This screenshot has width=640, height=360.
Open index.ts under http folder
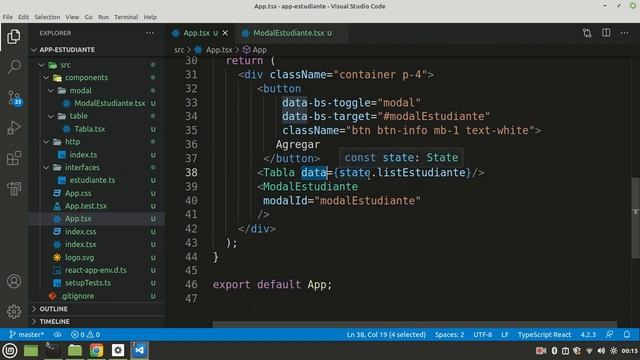pyautogui.click(x=83, y=155)
